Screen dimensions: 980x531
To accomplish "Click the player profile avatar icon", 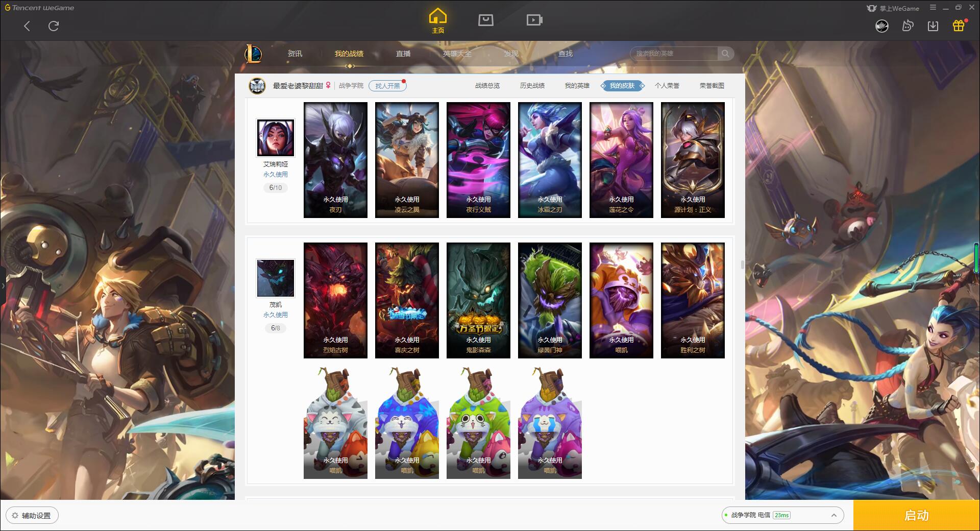I will pyautogui.click(x=257, y=86).
